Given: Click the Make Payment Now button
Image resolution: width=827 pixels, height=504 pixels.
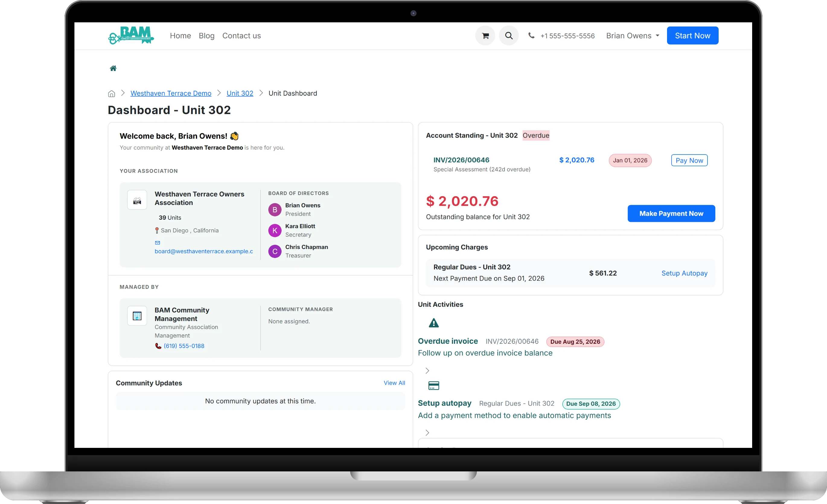Looking at the screenshot, I should pyautogui.click(x=671, y=213).
